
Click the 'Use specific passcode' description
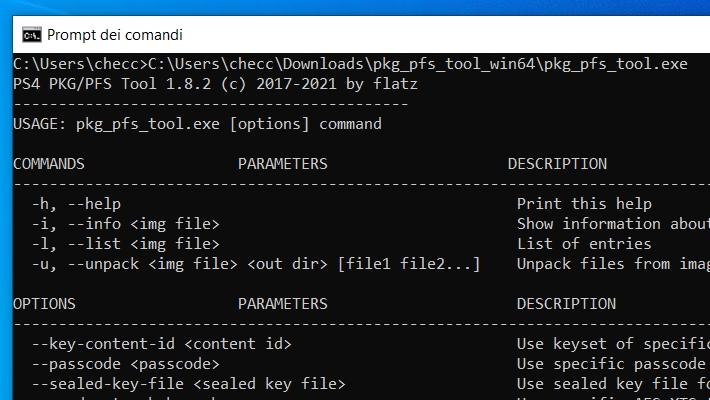[611, 364]
